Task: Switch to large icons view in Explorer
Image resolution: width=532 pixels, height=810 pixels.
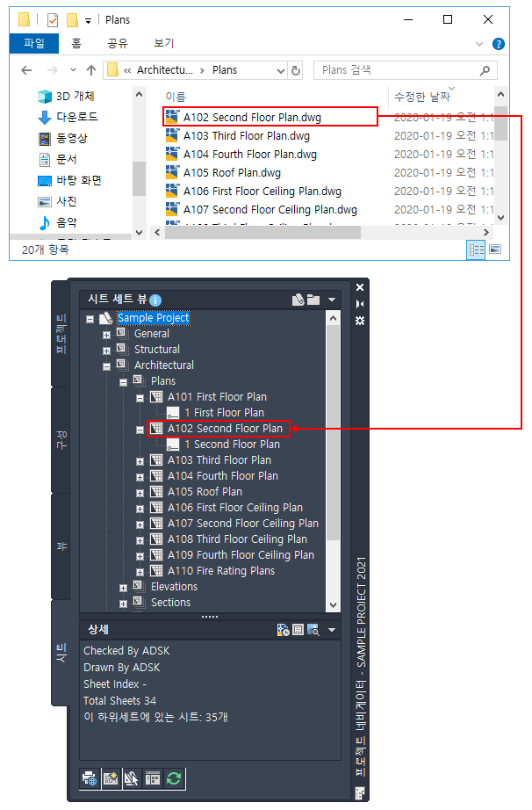Action: (x=495, y=250)
